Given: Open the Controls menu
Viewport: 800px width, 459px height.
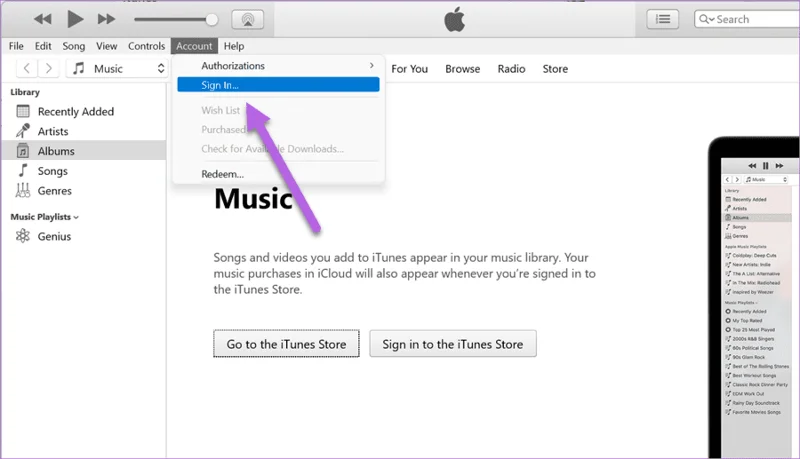Looking at the screenshot, I should click(146, 46).
